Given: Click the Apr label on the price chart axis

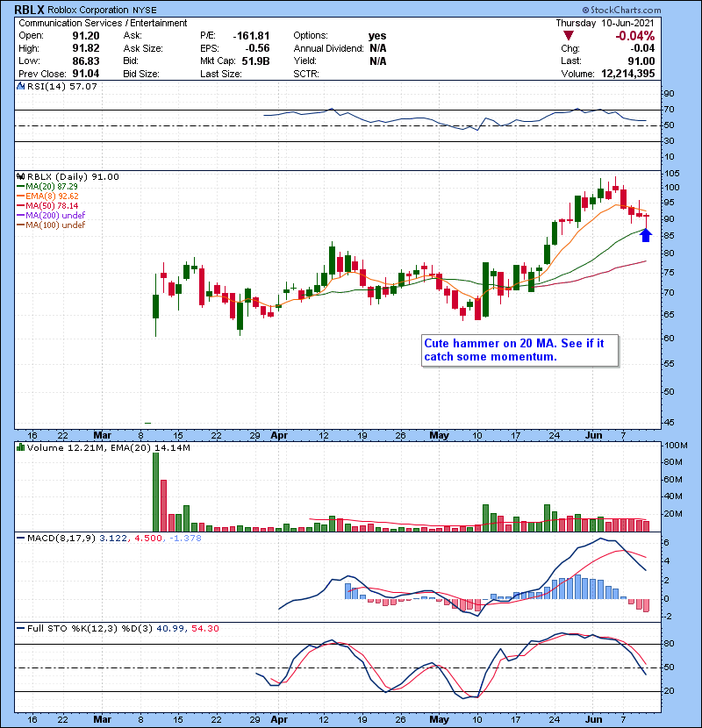Looking at the screenshot, I should coord(279,433).
